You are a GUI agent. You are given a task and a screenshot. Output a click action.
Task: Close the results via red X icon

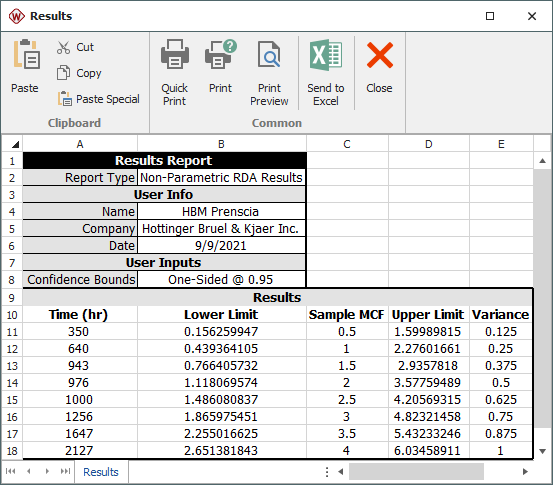tap(379, 55)
